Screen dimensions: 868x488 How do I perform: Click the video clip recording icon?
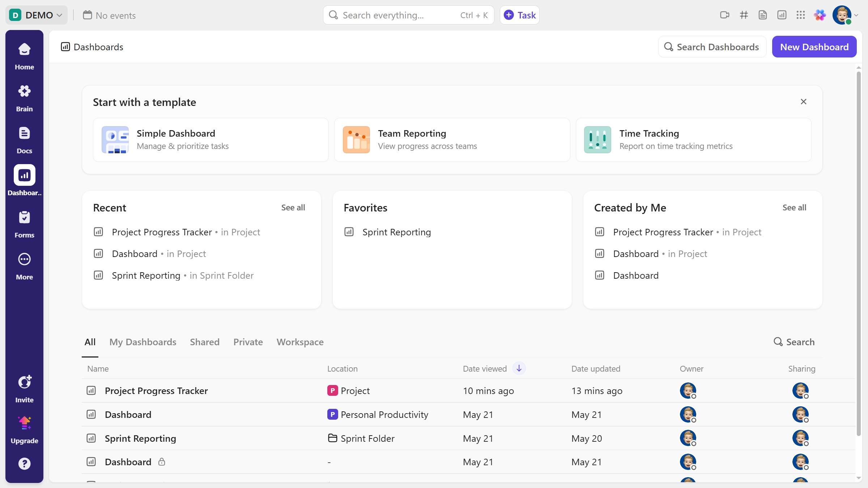pos(724,15)
